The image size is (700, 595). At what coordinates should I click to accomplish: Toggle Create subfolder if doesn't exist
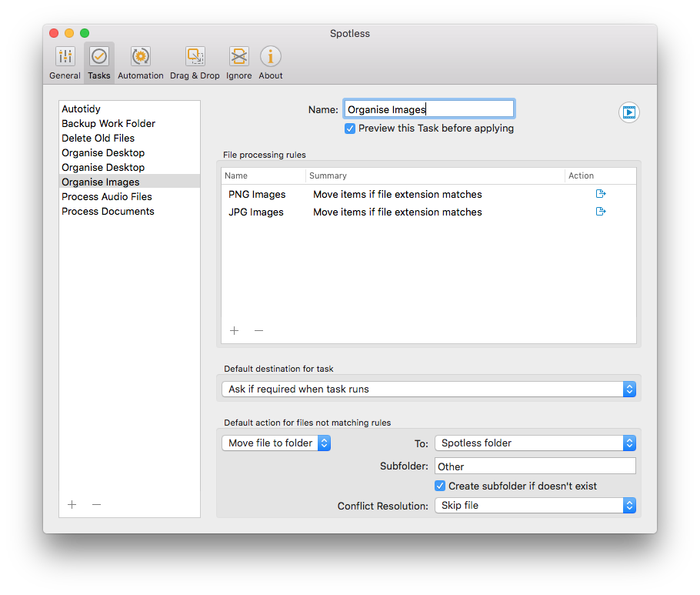440,486
